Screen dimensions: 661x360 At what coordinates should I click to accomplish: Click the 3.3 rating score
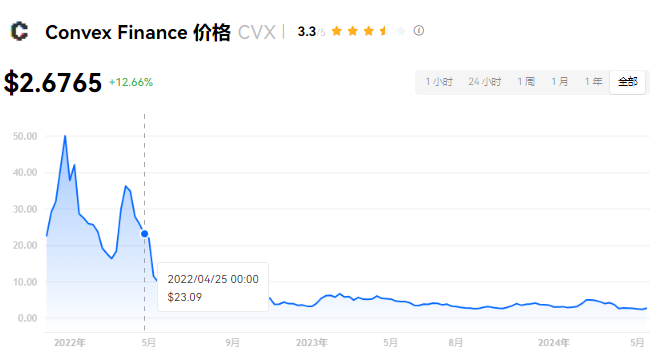[307, 32]
